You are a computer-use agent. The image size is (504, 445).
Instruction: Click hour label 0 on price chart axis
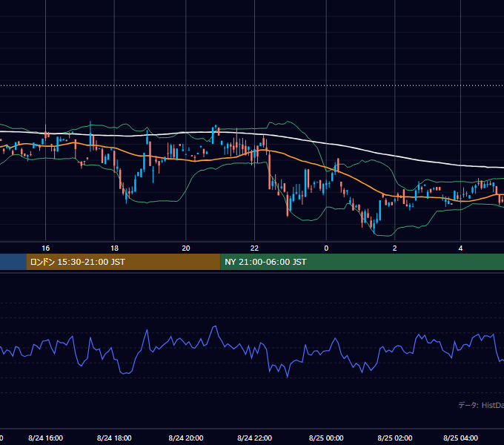[326, 248]
